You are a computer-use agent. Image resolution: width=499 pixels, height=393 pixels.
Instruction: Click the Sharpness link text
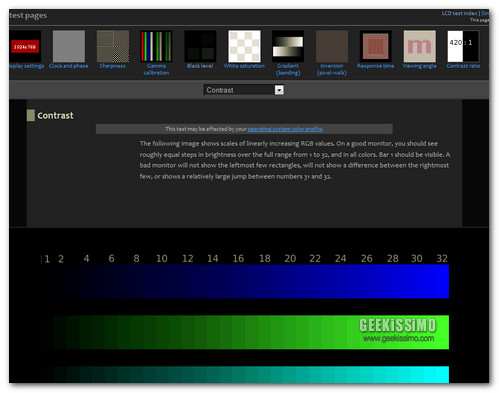coord(112,66)
